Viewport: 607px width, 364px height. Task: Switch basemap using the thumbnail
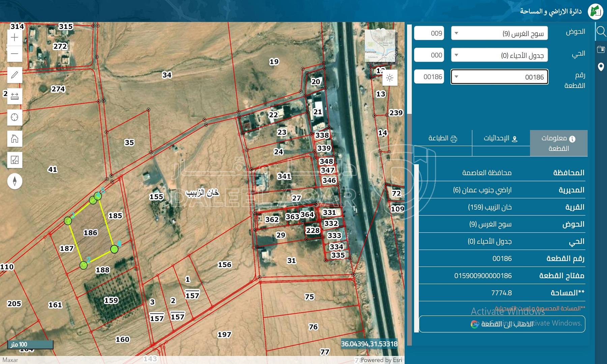[380, 45]
